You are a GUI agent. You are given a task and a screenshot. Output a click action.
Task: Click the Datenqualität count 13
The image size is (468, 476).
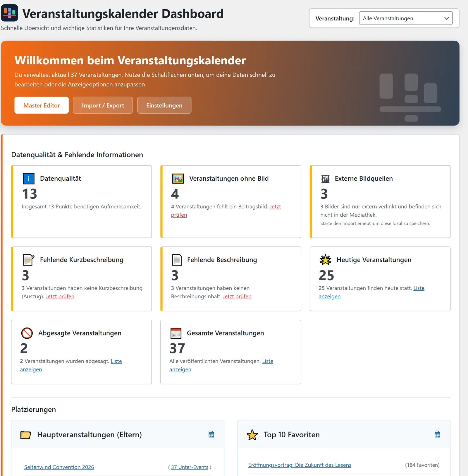30,194
